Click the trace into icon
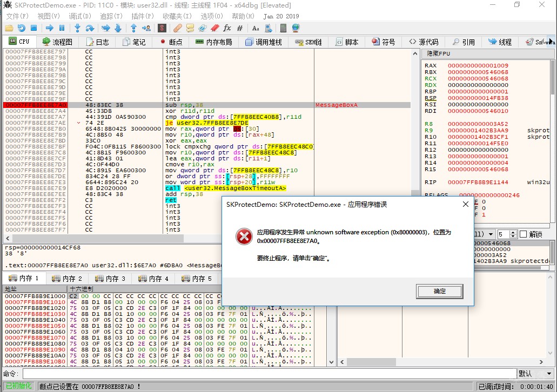Image resolution: width=557 pixels, height=392 pixels. (105, 28)
